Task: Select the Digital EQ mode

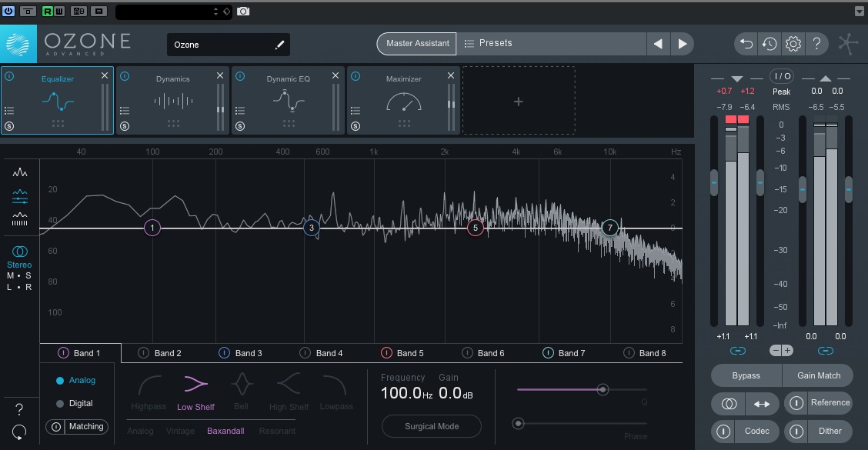Action: pyautogui.click(x=75, y=404)
